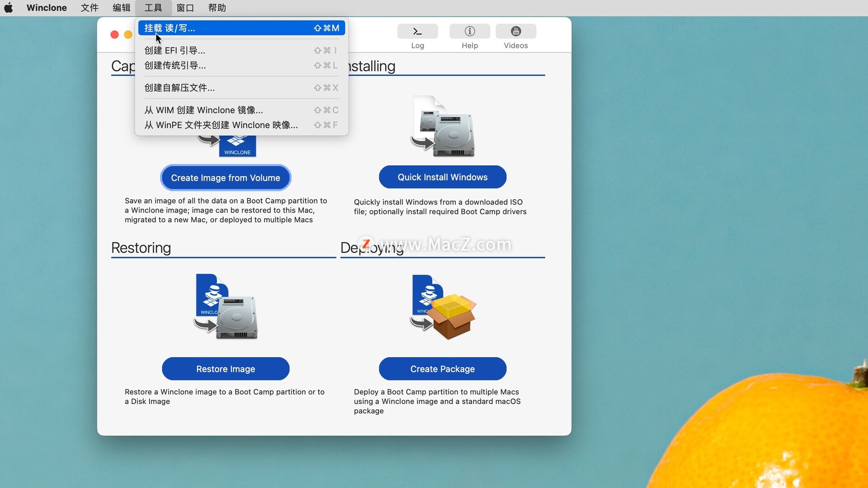This screenshot has width=868, height=488.
Task: Click the 'Restore a Winclone image to a Boot Camp' text
Action: coord(225,397)
